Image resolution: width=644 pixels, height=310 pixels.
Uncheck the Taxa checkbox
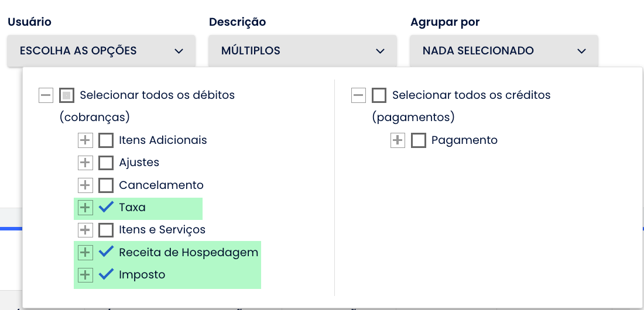tap(106, 208)
